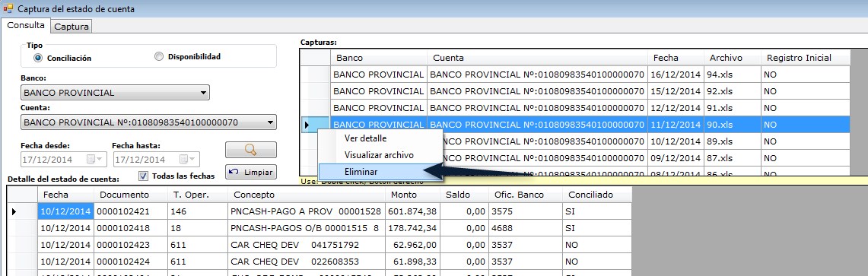Expand the Cuenta account dropdown

[x=270, y=122]
